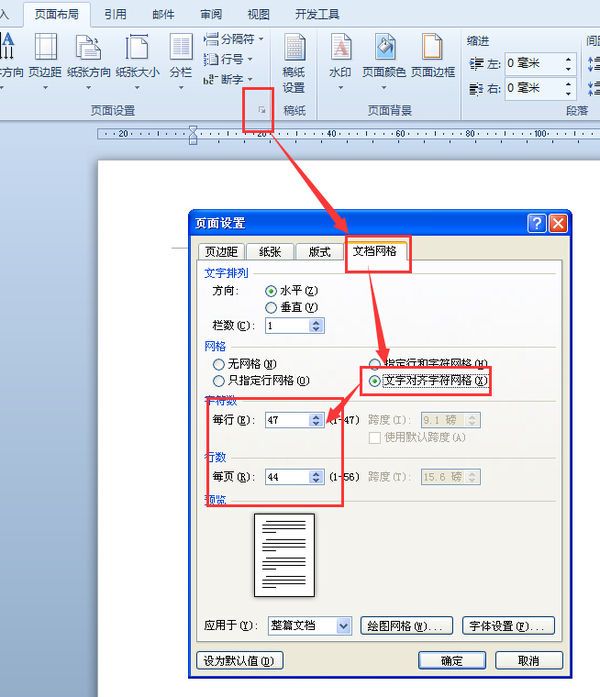Viewport: 600px width, 697px height.
Task: Click the 页面边框 page borders icon
Action: 433,56
